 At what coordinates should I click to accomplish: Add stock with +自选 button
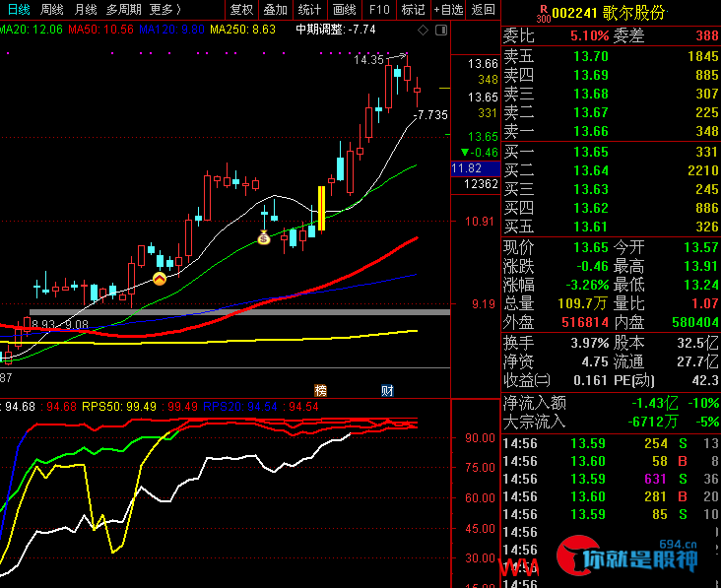[448, 10]
